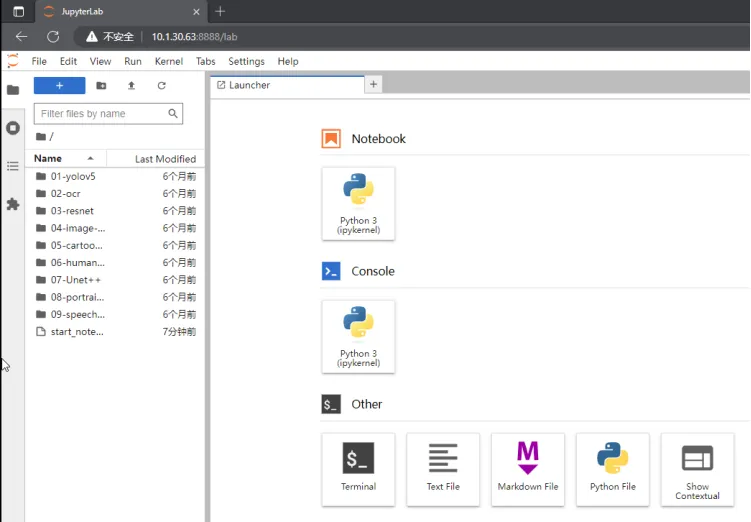Reload the page in browser
The width and height of the screenshot is (751, 522).
(x=53, y=36)
